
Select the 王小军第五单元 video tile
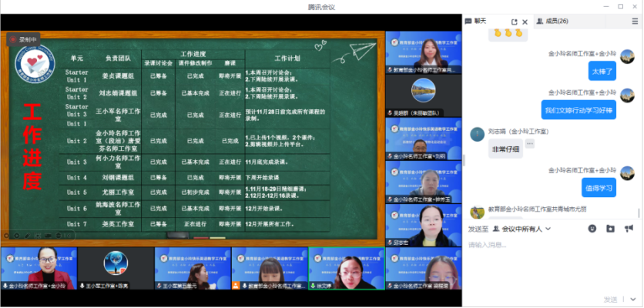point(193,269)
